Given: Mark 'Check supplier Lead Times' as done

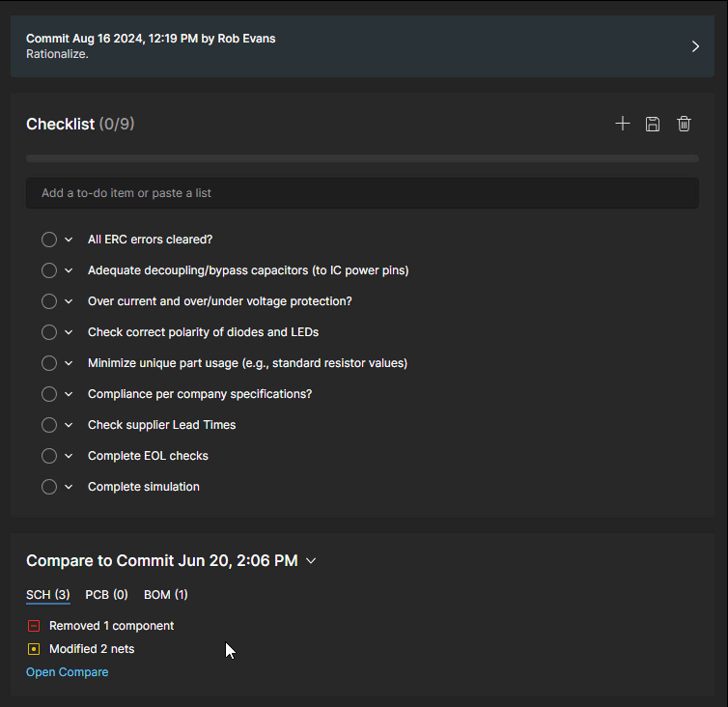Looking at the screenshot, I should point(49,425).
